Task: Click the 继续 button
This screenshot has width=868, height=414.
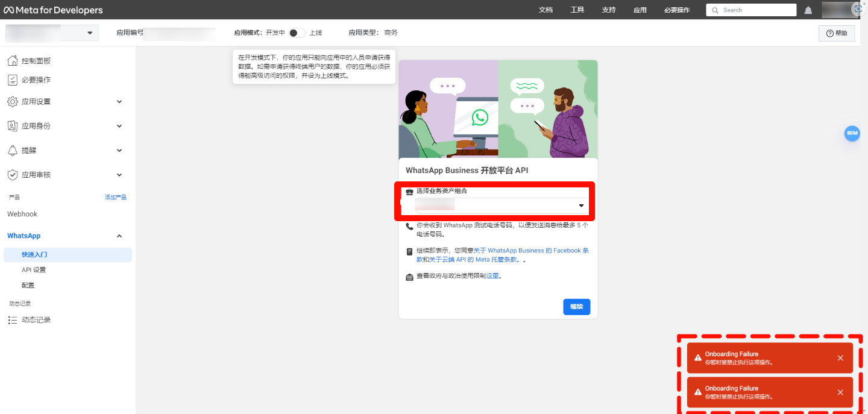Action: [576, 306]
